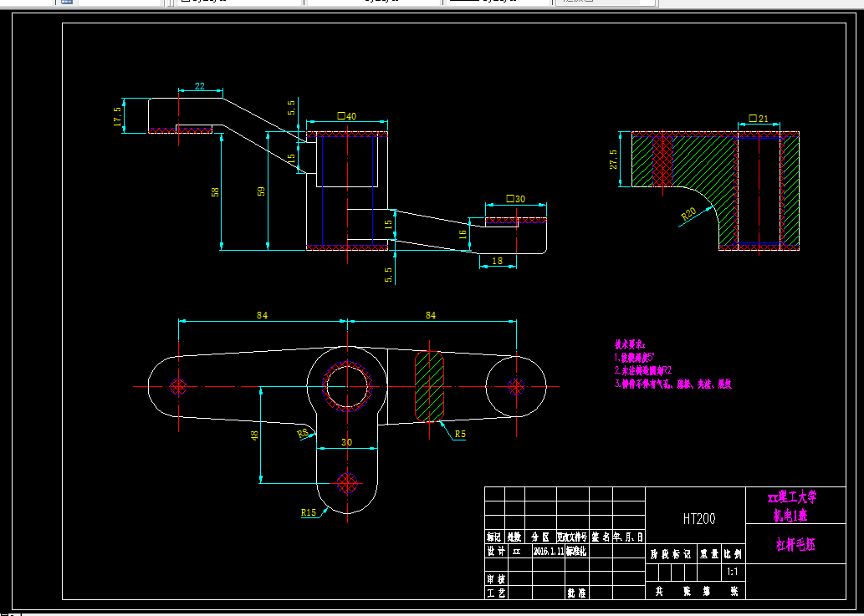Select technical requirement line 2 mentioning R2
The height and width of the screenshot is (616, 864).
pos(643,370)
